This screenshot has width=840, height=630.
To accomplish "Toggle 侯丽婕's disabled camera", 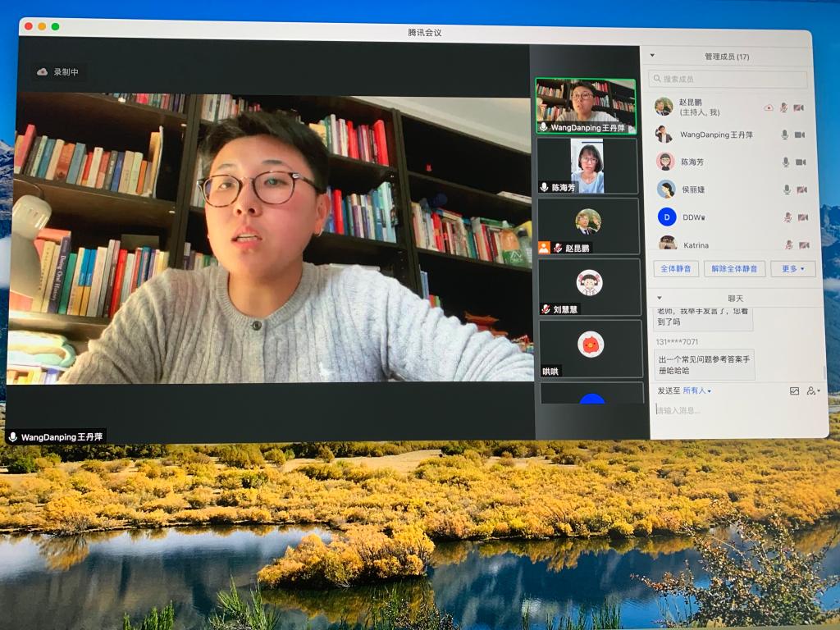I will [x=801, y=189].
